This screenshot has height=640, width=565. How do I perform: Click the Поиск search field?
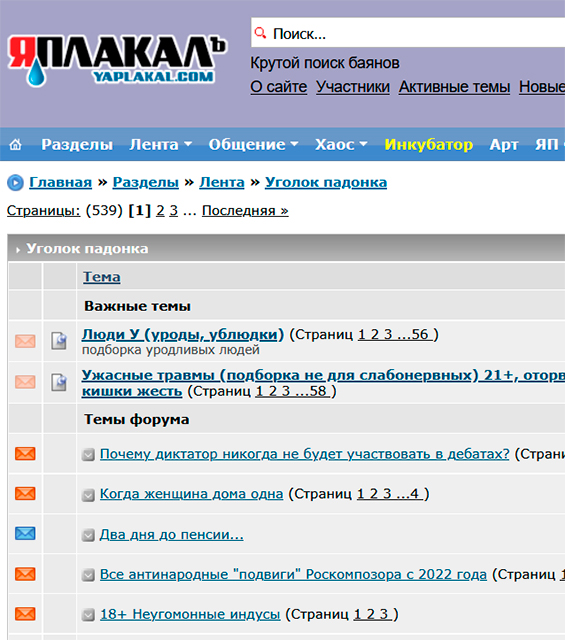[408, 33]
